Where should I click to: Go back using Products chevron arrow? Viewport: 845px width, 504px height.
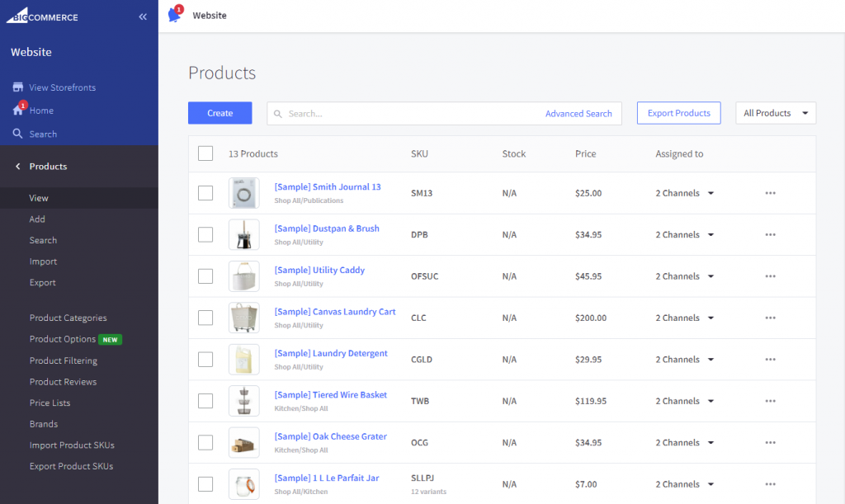point(18,167)
